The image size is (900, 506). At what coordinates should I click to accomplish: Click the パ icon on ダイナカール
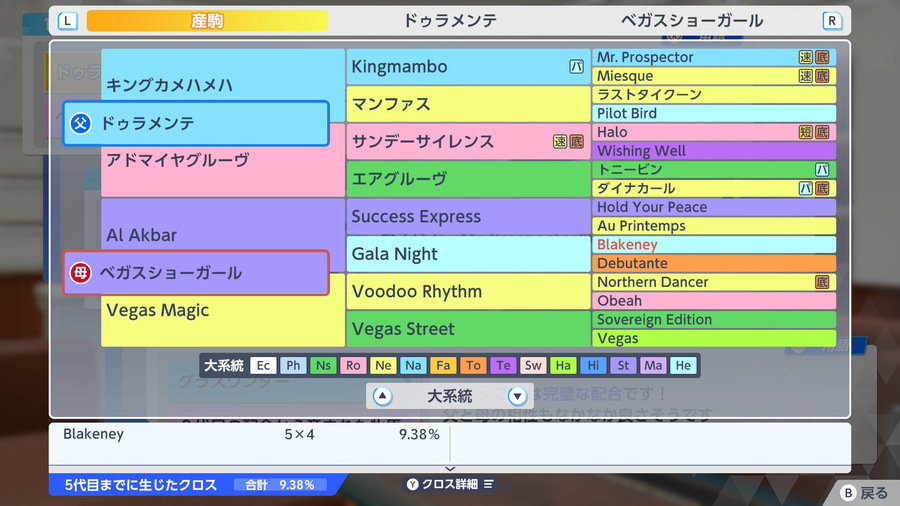[x=806, y=188]
